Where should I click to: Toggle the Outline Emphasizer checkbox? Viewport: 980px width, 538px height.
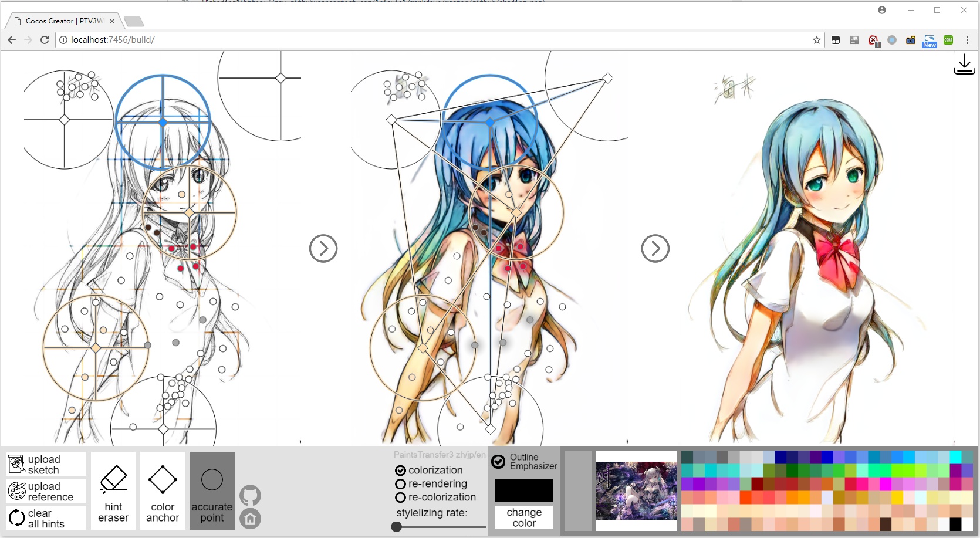(x=498, y=461)
